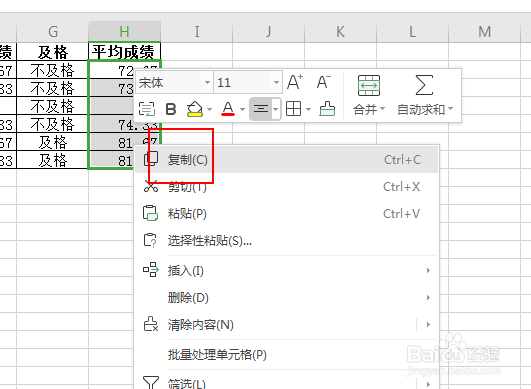Click the wrap text icon in mini toolbar
531x389 pixels.
(147, 109)
